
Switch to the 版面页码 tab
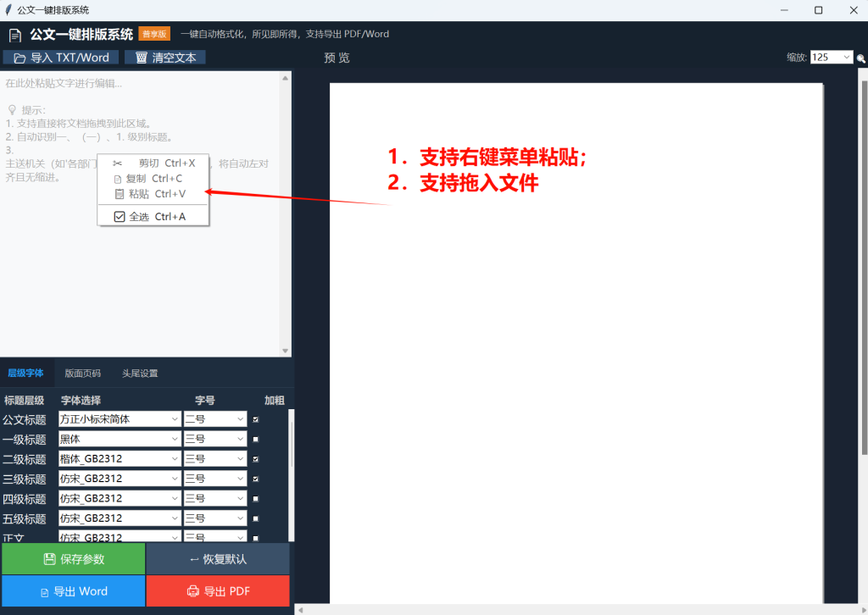pos(82,374)
